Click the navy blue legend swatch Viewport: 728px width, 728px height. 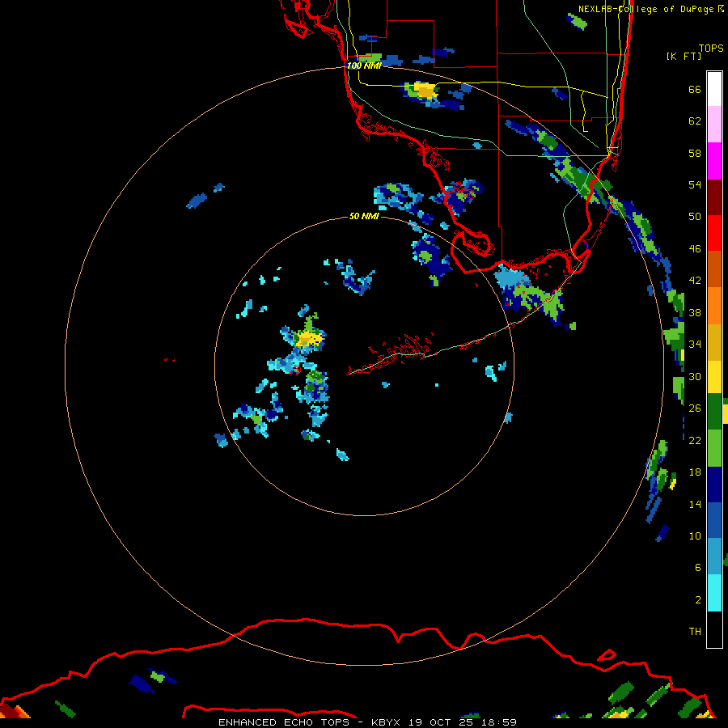(714, 485)
